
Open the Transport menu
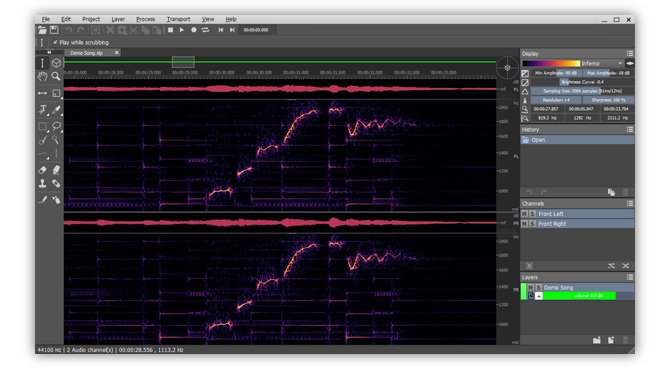click(178, 19)
